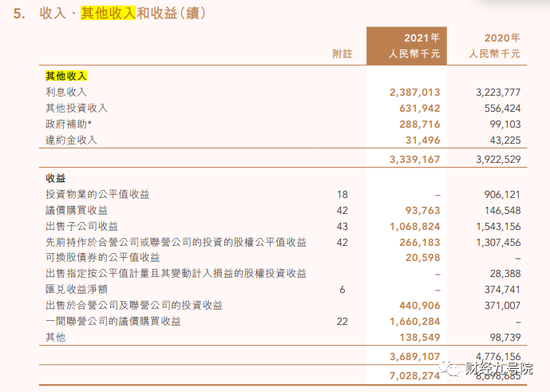550x392 pixels.
Task: Click the value 20,598
Action: click(423, 258)
